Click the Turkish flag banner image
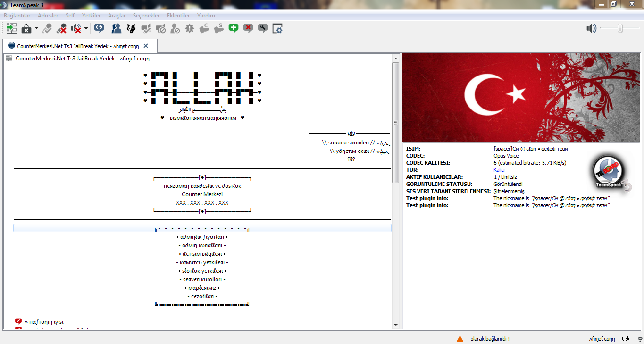Viewport: 644px width, 344px height. (x=521, y=97)
